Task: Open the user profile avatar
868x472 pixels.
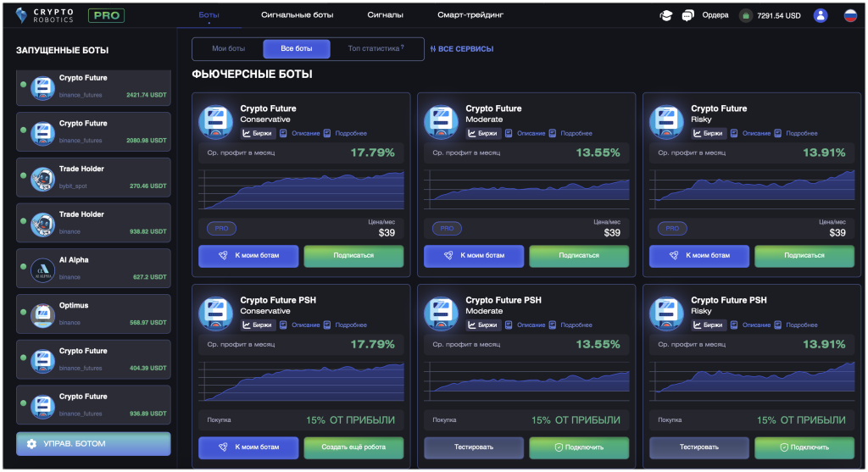Action: [821, 15]
